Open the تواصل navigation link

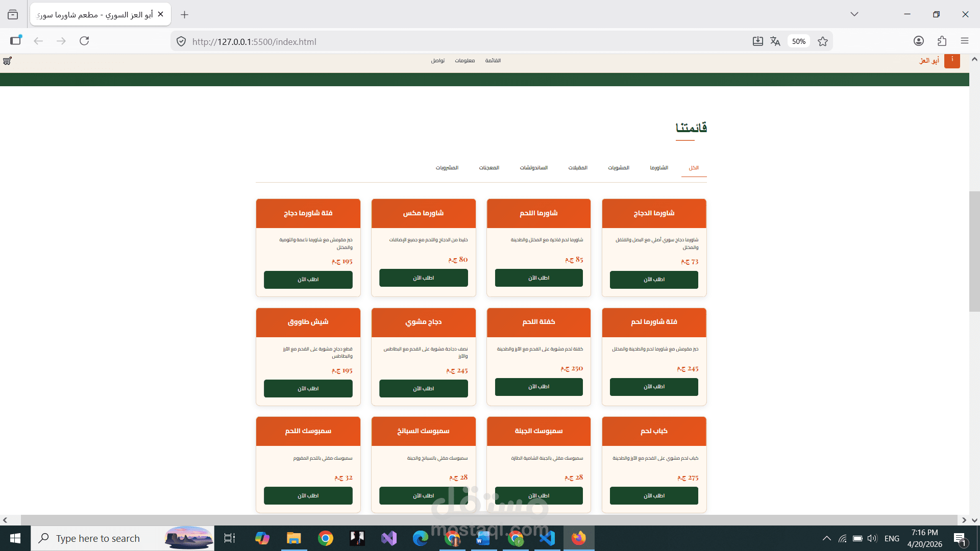pyautogui.click(x=437, y=60)
